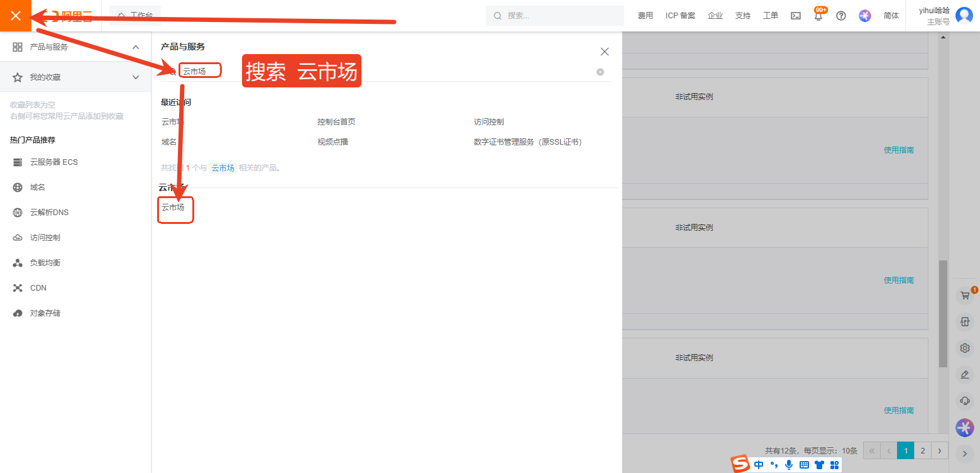Open the Sogou soft keyboard icon
Screen dimensions: 980x473
[x=804, y=465]
